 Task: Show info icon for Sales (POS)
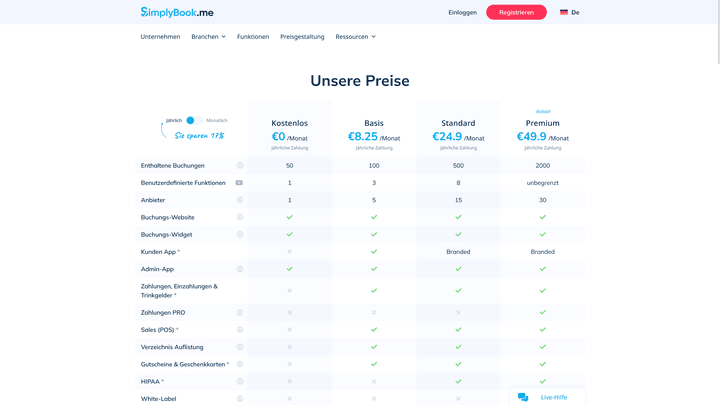(x=239, y=330)
